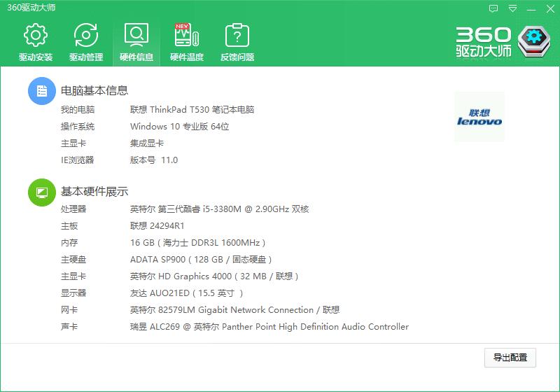The height and width of the screenshot is (392, 560).
Task: Click the HD Graphics 4000 value
Action: pos(214,276)
